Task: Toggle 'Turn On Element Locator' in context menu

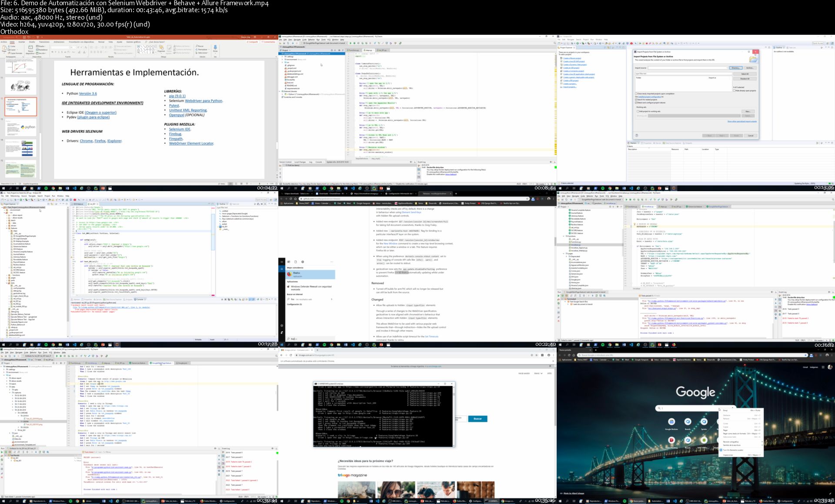Action: click(x=741, y=450)
